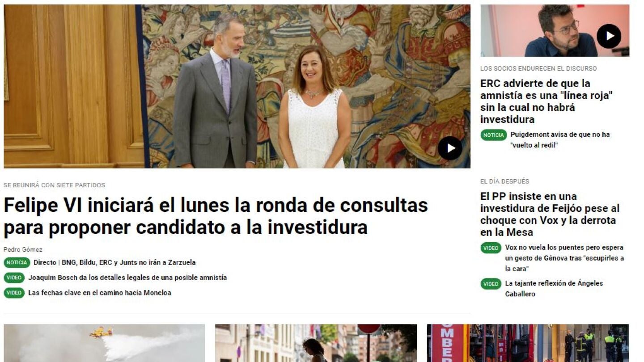Open the firefighting plane photo thumbnail
Viewport: 644px width, 362px height.
coord(104,343)
